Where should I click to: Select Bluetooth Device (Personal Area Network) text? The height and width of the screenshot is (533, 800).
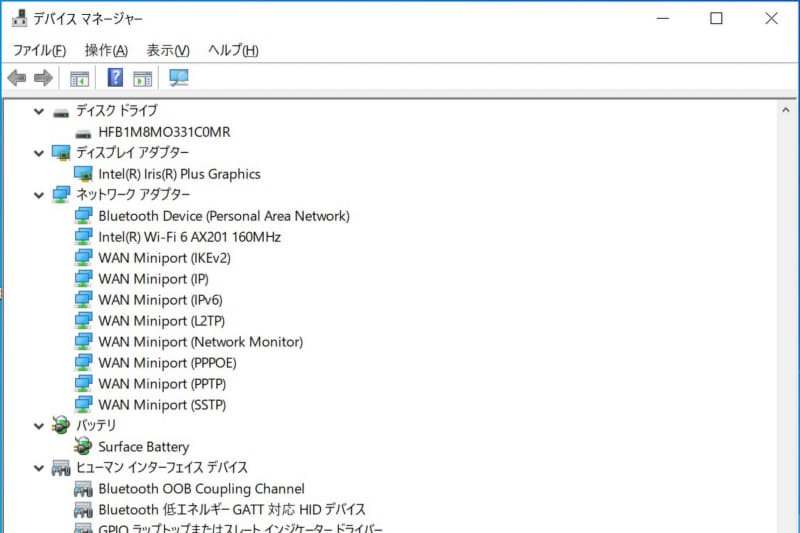[x=224, y=216]
